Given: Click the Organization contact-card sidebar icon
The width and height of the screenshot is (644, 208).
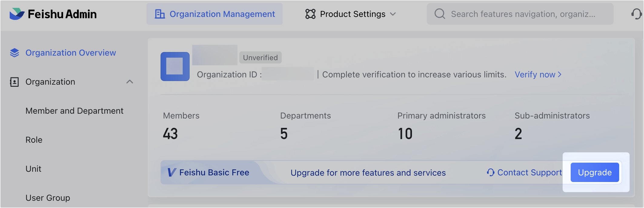Looking at the screenshot, I should (14, 82).
